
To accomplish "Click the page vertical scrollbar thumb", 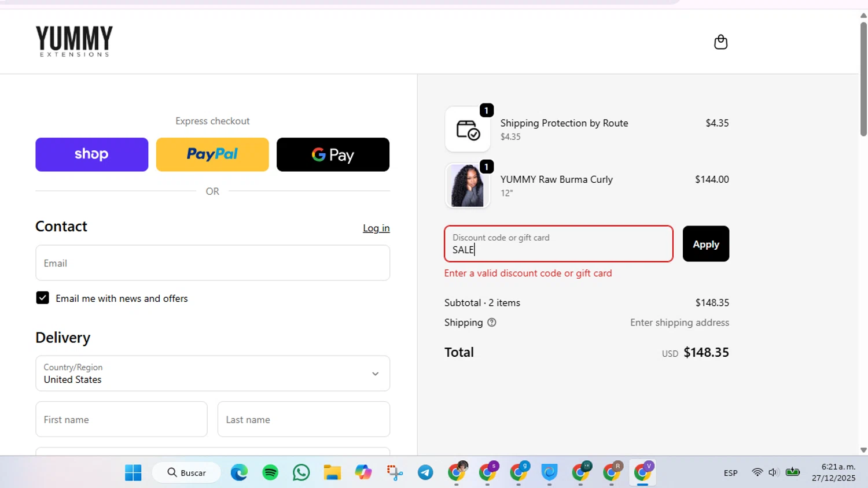I will (x=863, y=78).
